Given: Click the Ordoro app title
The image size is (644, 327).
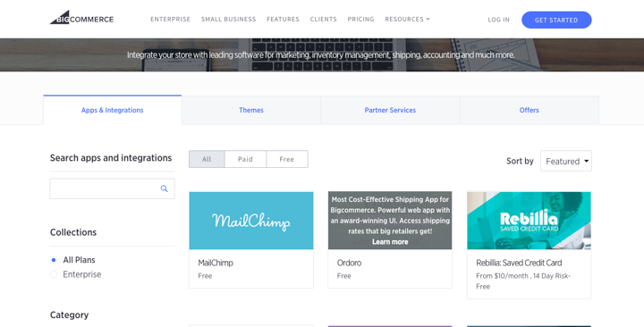Looking at the screenshot, I should tap(349, 263).
